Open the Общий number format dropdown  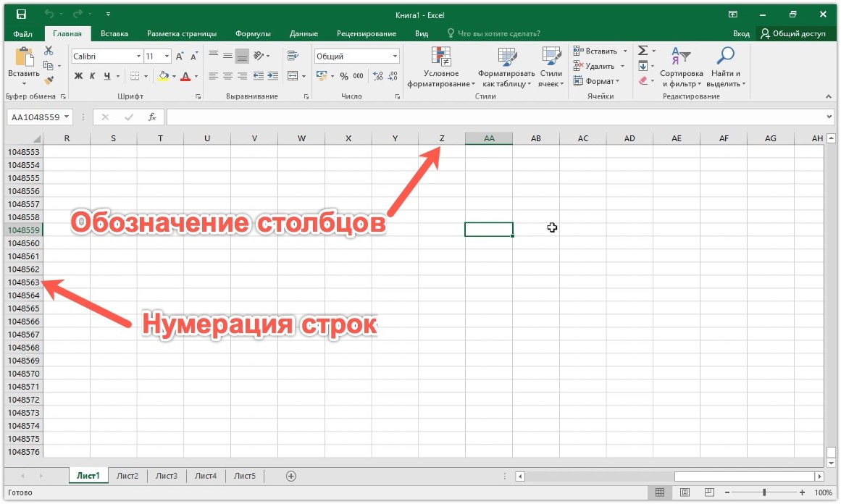click(x=395, y=56)
